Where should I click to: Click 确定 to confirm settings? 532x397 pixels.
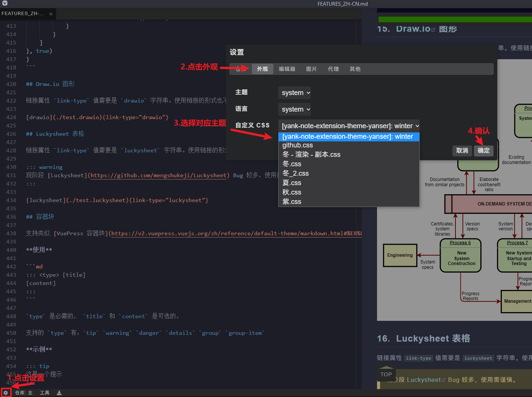click(x=484, y=150)
